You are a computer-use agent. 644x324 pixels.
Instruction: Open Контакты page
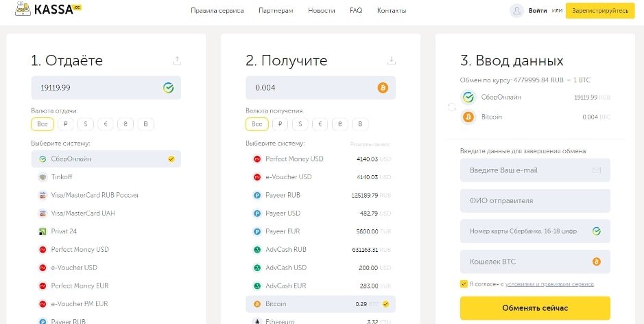click(x=392, y=11)
